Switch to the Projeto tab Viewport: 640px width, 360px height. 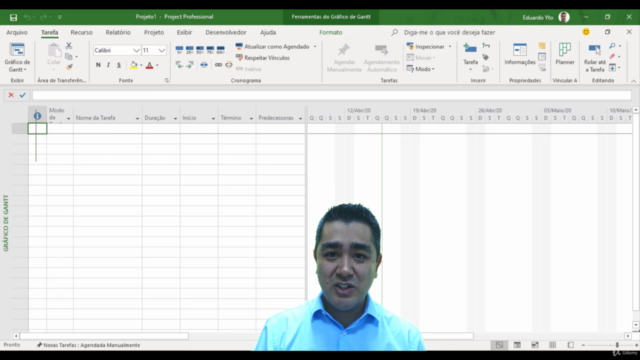[x=154, y=32]
